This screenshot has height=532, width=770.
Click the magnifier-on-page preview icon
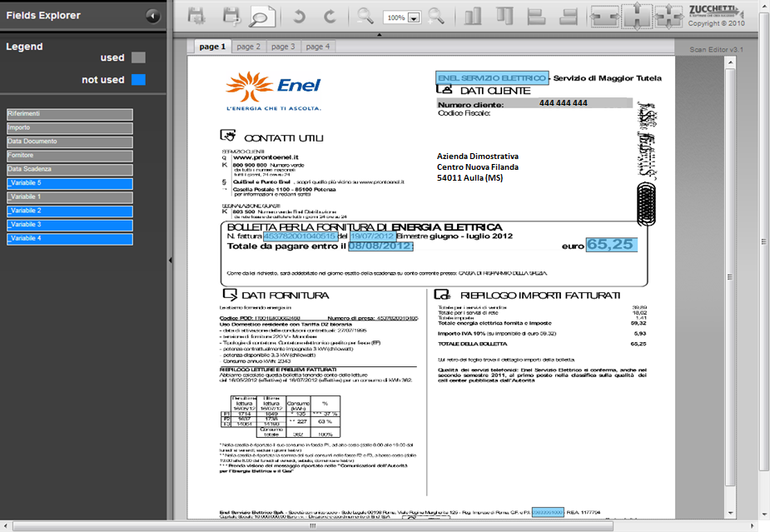pyautogui.click(x=263, y=16)
